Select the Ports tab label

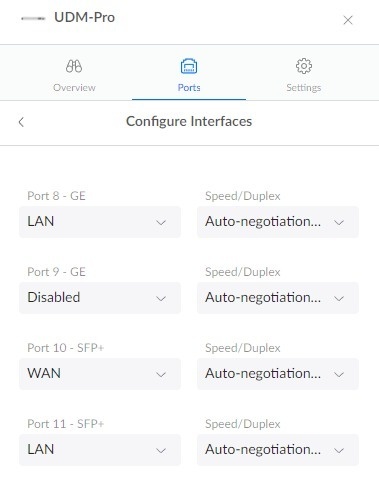click(x=189, y=88)
